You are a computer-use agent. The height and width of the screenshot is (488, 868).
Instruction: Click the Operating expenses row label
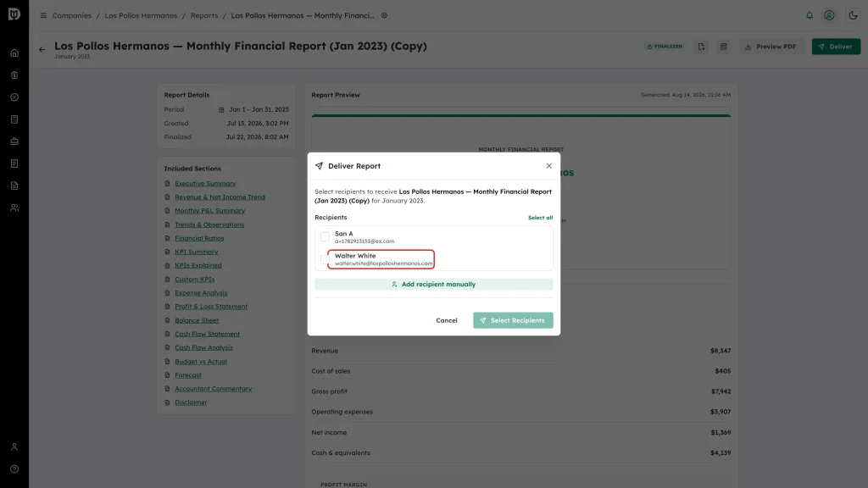point(342,412)
